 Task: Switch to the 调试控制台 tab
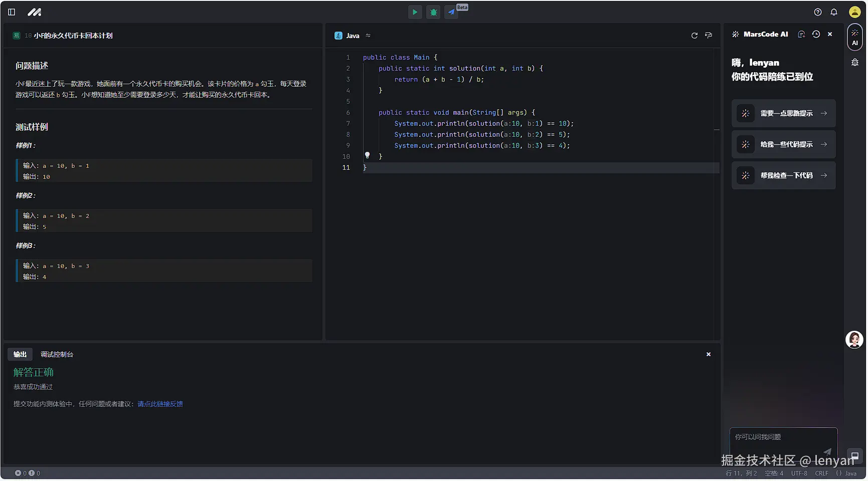pos(57,354)
